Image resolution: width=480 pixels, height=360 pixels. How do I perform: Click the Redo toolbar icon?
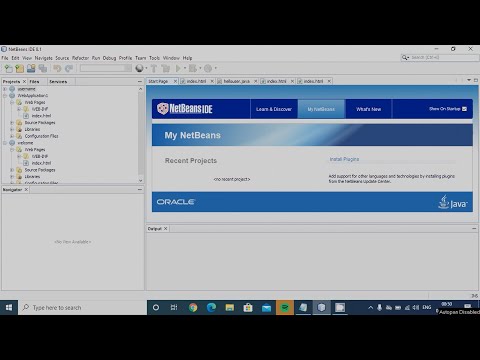(x=69, y=69)
